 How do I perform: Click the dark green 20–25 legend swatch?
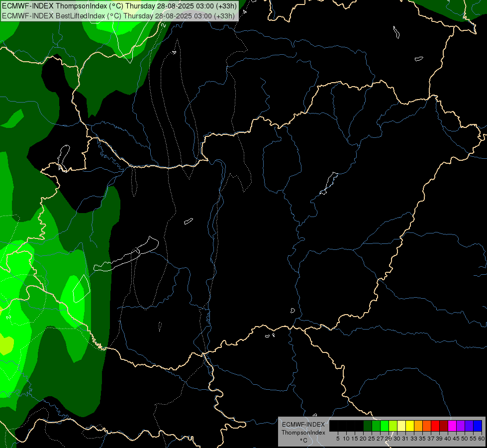point(368,426)
